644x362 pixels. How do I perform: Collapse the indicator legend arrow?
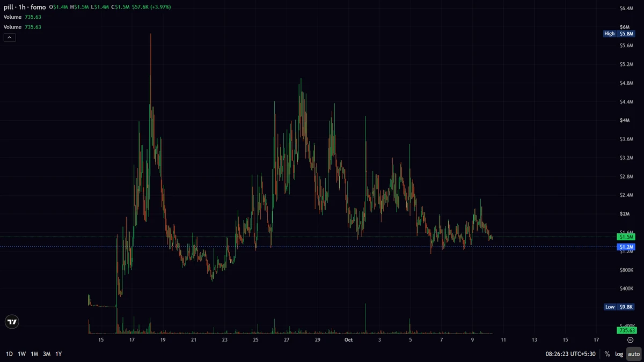(x=10, y=38)
